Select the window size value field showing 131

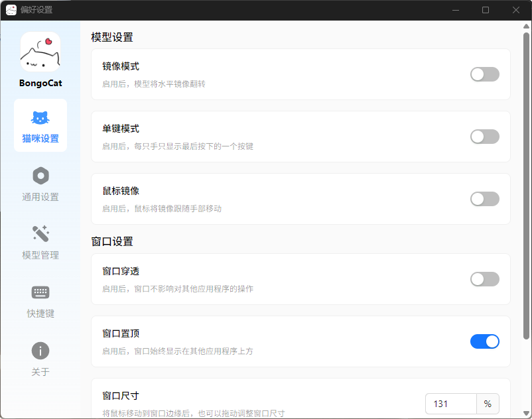pyautogui.click(x=450, y=403)
